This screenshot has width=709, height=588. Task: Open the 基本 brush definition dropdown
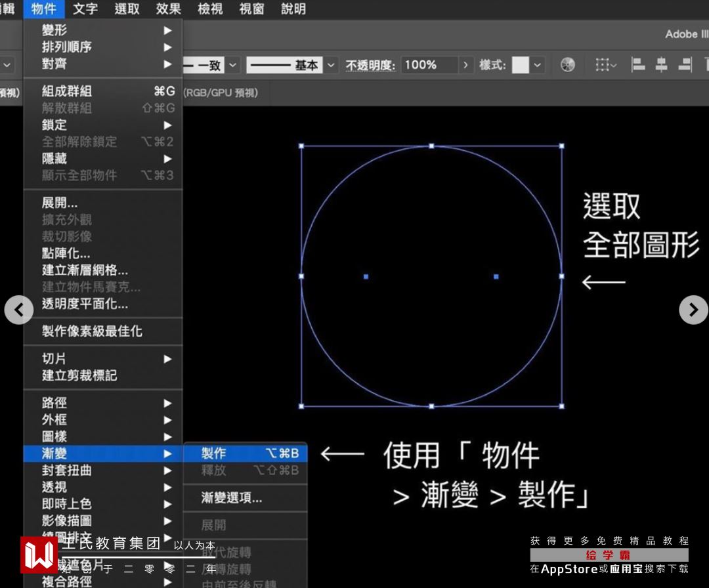[x=331, y=65]
